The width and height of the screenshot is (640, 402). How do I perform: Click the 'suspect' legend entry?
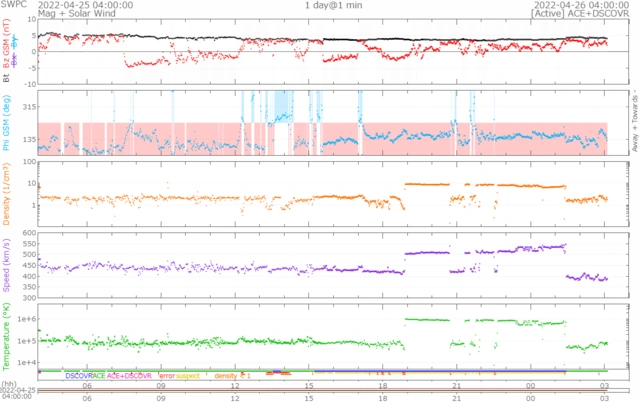pyautogui.click(x=189, y=376)
